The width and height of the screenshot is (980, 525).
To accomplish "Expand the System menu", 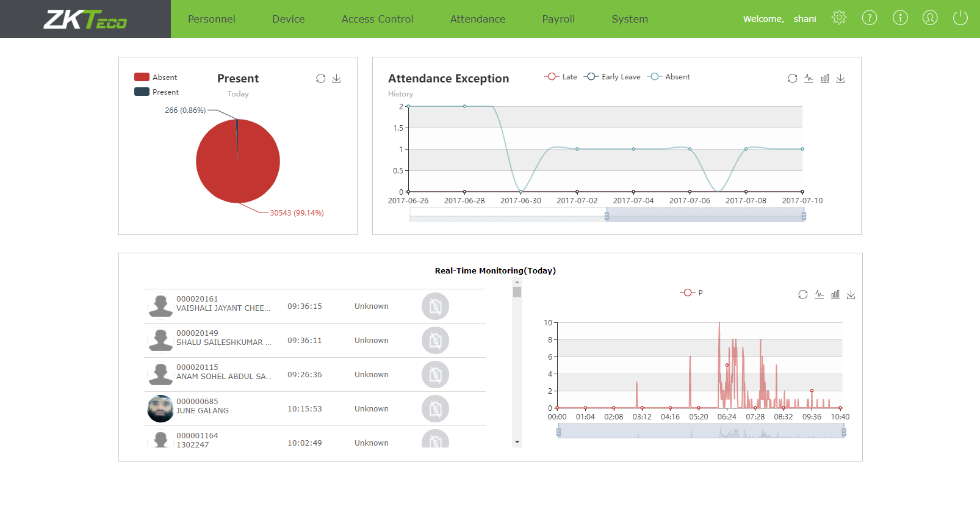I will 629,19.
